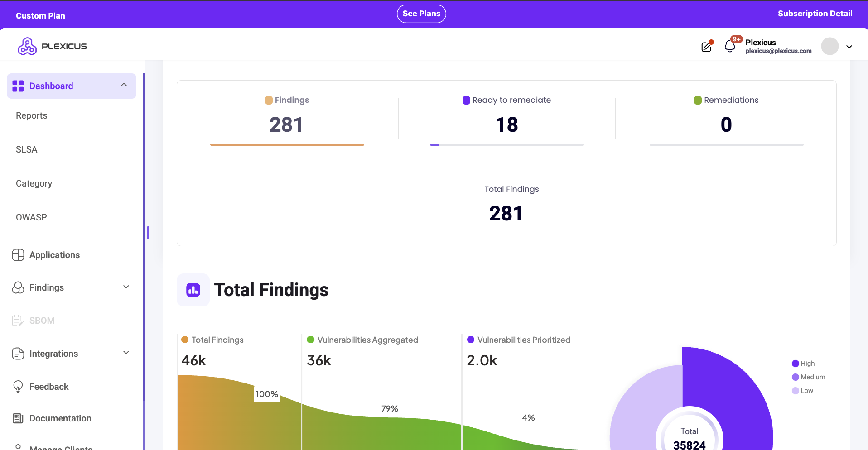Click the 36k aggregated value
Viewport: 868px width, 450px height.
click(x=319, y=360)
